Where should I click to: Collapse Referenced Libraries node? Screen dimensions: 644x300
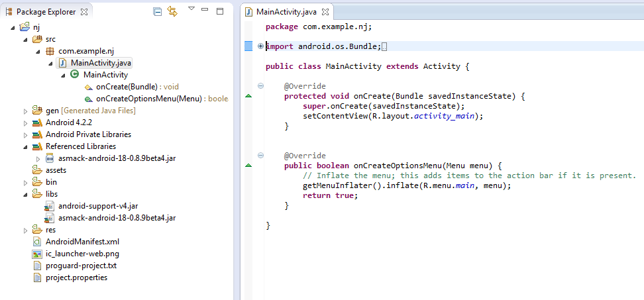tap(25, 147)
